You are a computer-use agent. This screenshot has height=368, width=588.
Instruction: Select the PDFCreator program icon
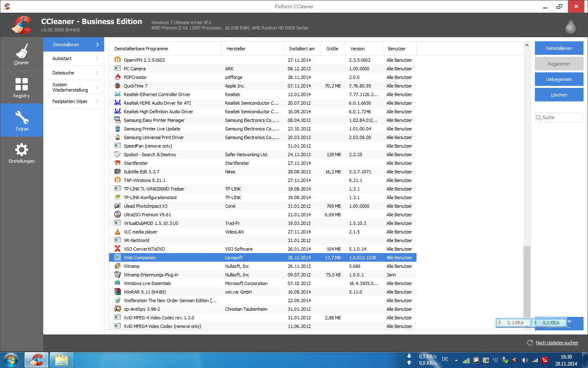click(x=118, y=77)
